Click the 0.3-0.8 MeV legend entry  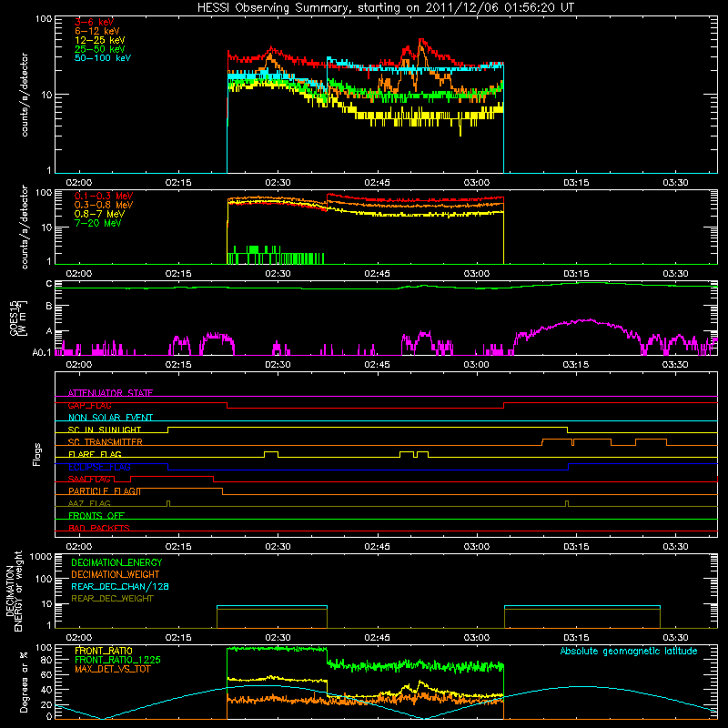[x=104, y=205]
